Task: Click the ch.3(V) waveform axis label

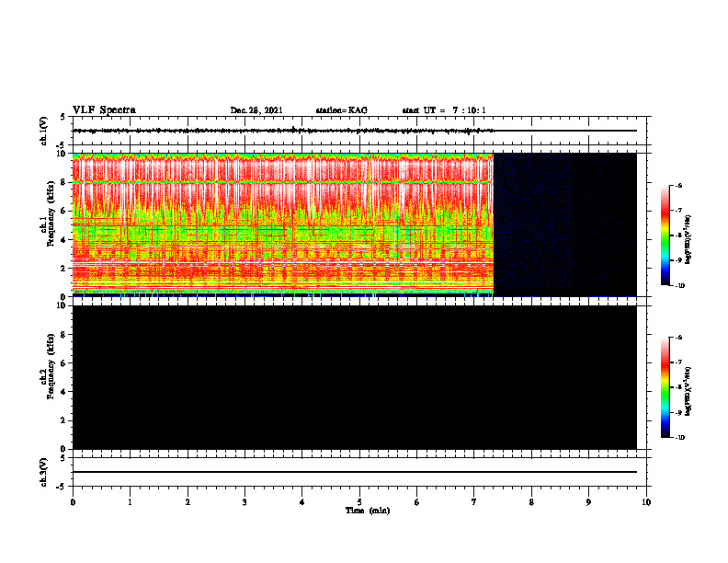Action: click(x=43, y=472)
